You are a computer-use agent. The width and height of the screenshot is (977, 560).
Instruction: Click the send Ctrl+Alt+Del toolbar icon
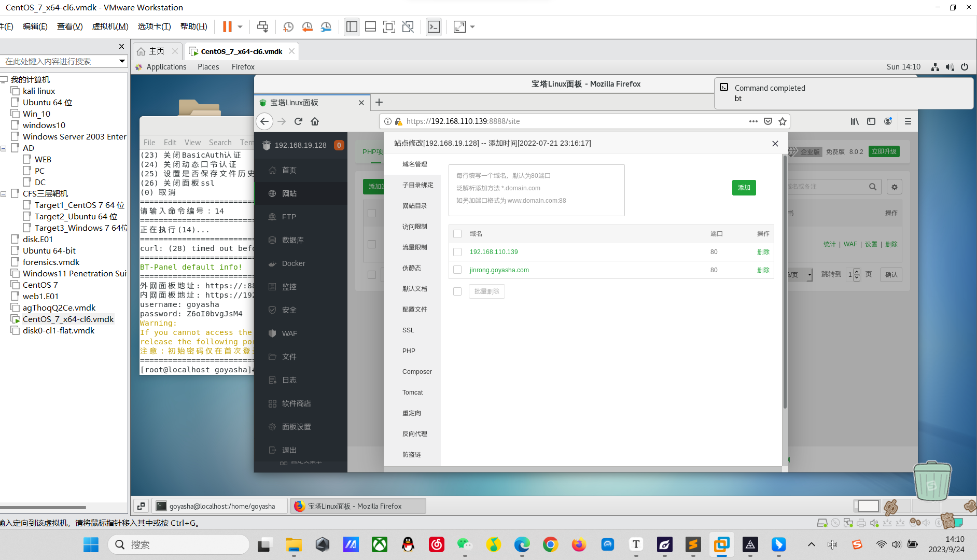coord(263,26)
